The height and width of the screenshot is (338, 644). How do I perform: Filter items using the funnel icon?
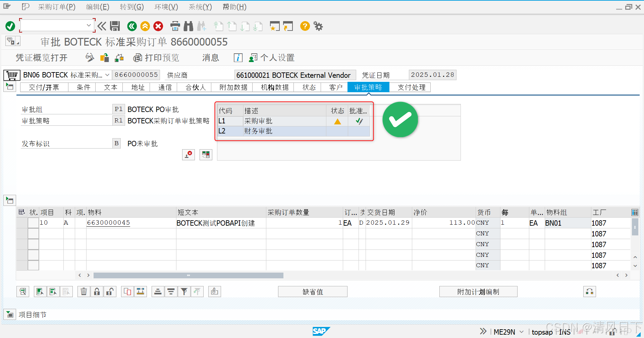click(184, 291)
